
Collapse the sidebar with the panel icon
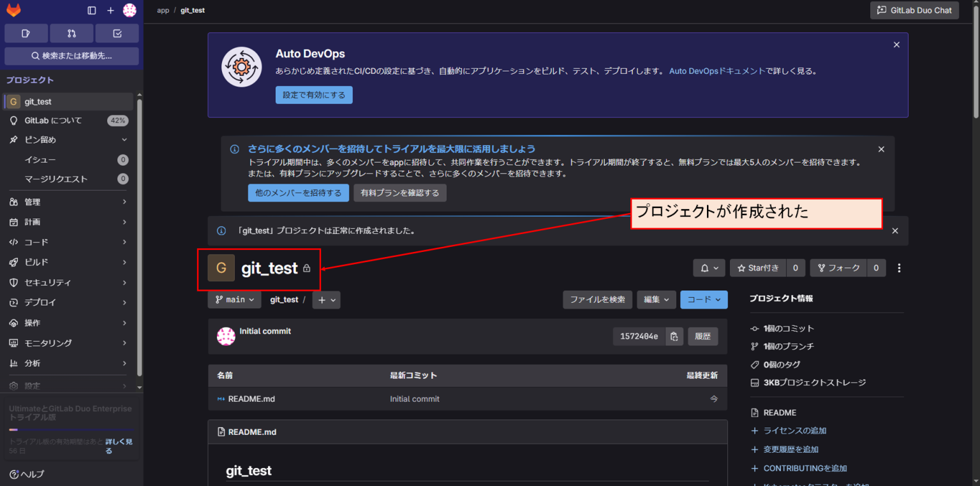(x=91, y=10)
